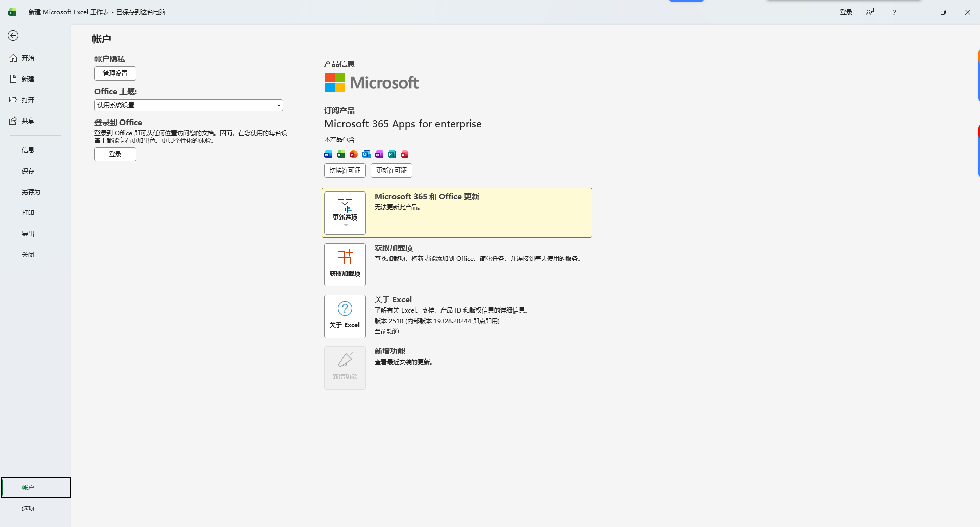Click the PowerPoint icon in product list
Screen dimensions: 980x527
pos(353,154)
